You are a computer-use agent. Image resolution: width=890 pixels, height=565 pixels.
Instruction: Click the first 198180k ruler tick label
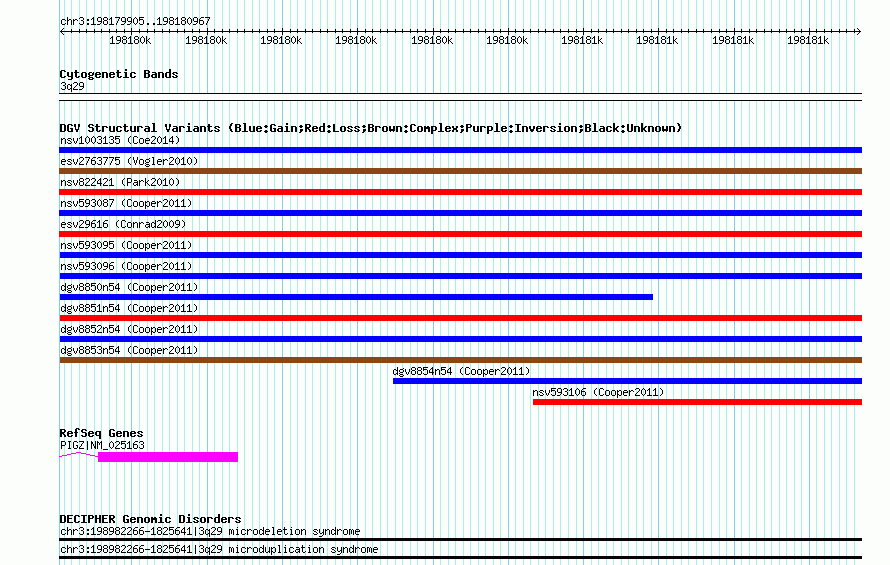click(130, 40)
